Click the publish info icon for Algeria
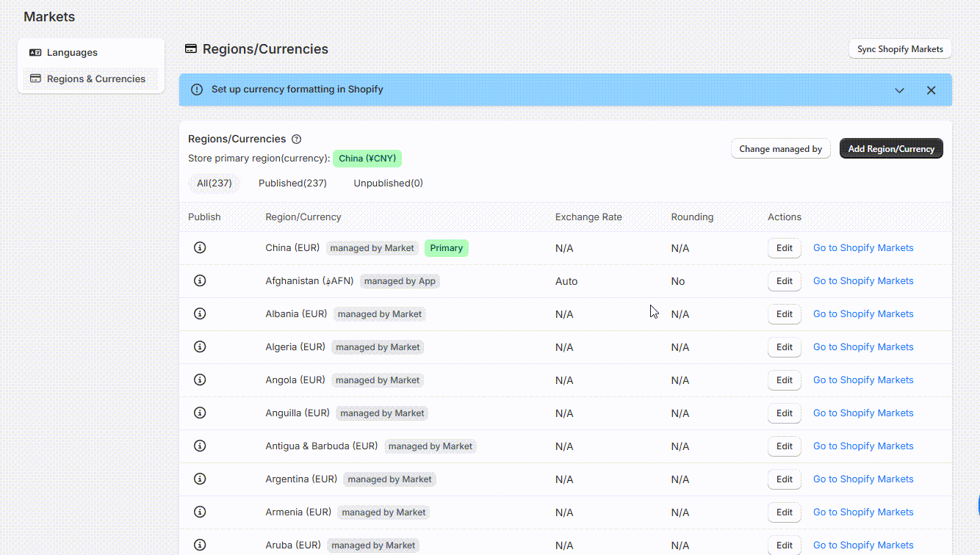Image resolution: width=980 pixels, height=555 pixels. coord(199,347)
